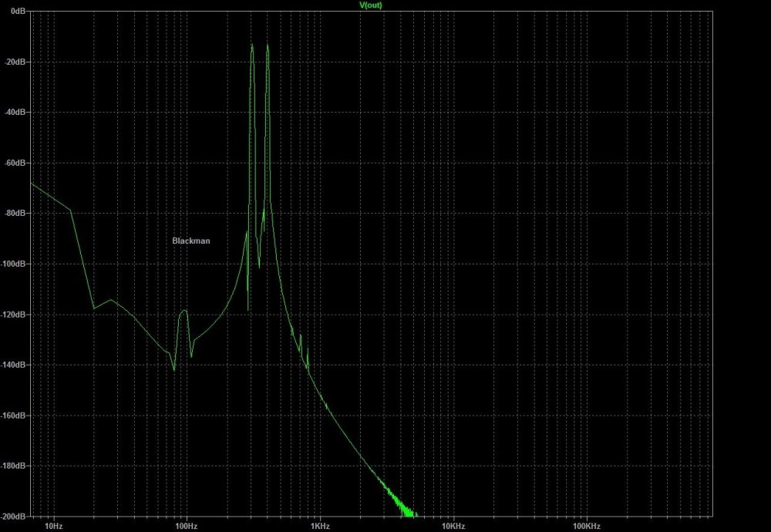This screenshot has height=532, width=771.
Task: Click the -80dB vertical axis label
Action: 16,214
